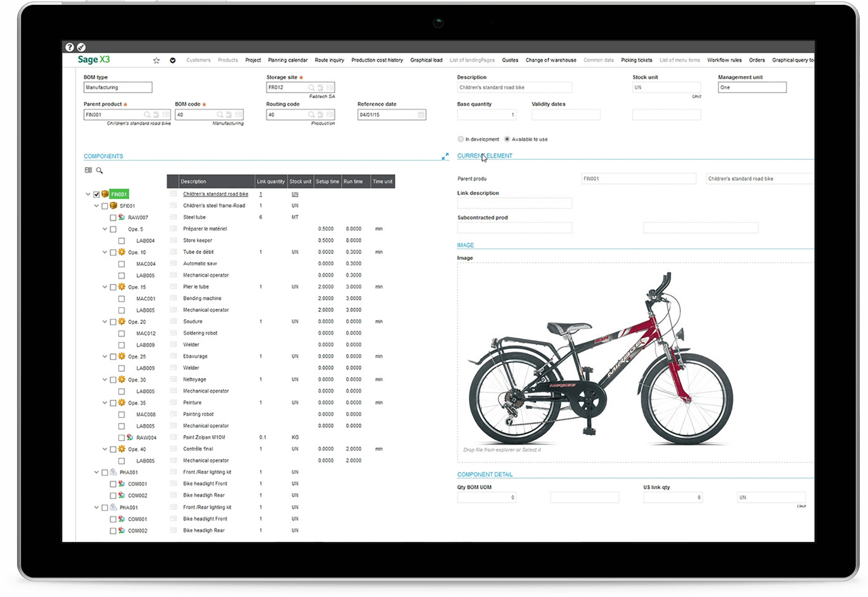Screen dimensions: 868x597
Task: Tick the RAW007 checkbox
Action: 113,218
